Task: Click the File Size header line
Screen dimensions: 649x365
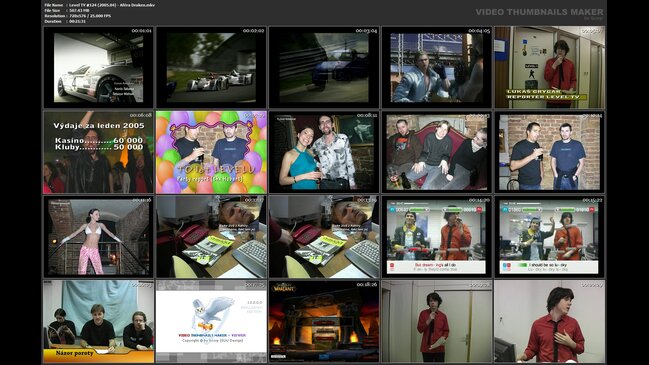Action: (67, 10)
